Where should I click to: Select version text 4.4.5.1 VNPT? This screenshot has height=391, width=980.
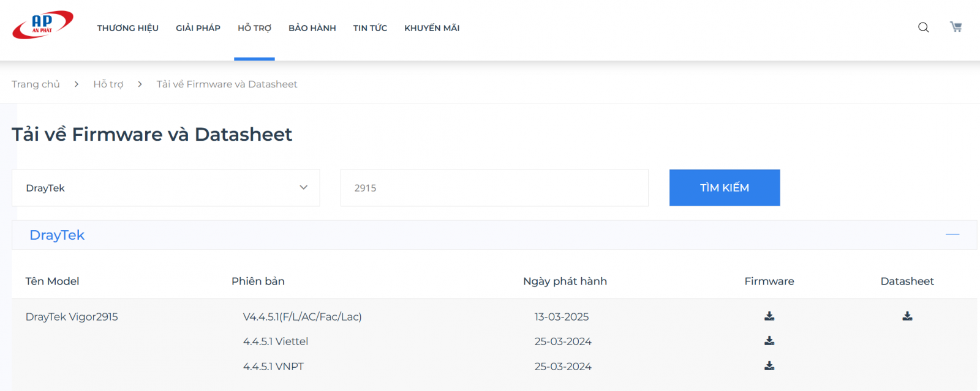tap(273, 367)
